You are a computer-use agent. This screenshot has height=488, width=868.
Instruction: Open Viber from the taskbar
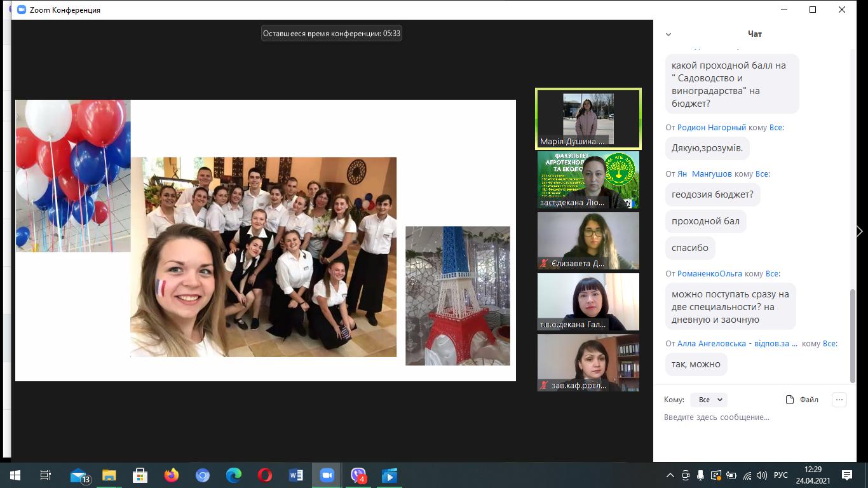pos(358,475)
